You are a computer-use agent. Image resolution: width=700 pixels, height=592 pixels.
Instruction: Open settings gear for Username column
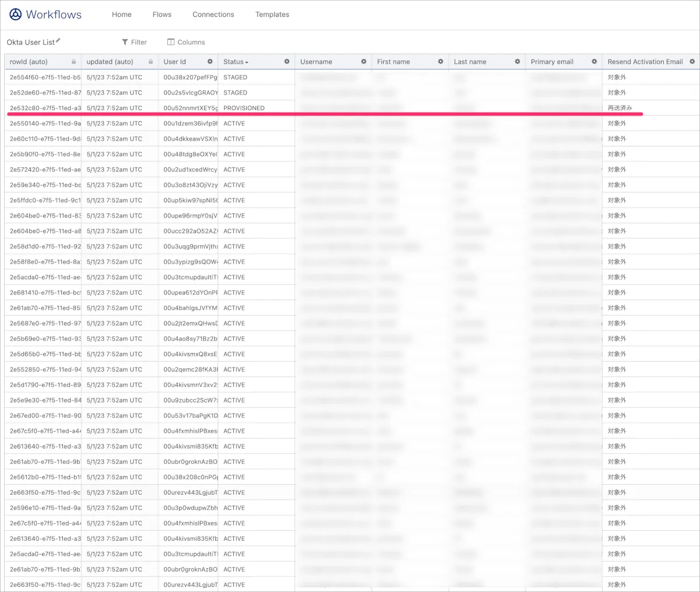[x=363, y=61]
